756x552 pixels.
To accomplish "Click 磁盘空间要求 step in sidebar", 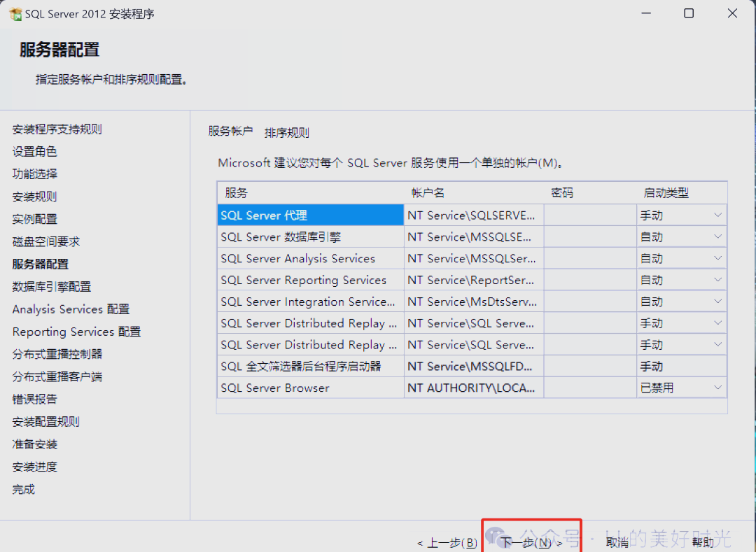I will (46, 242).
